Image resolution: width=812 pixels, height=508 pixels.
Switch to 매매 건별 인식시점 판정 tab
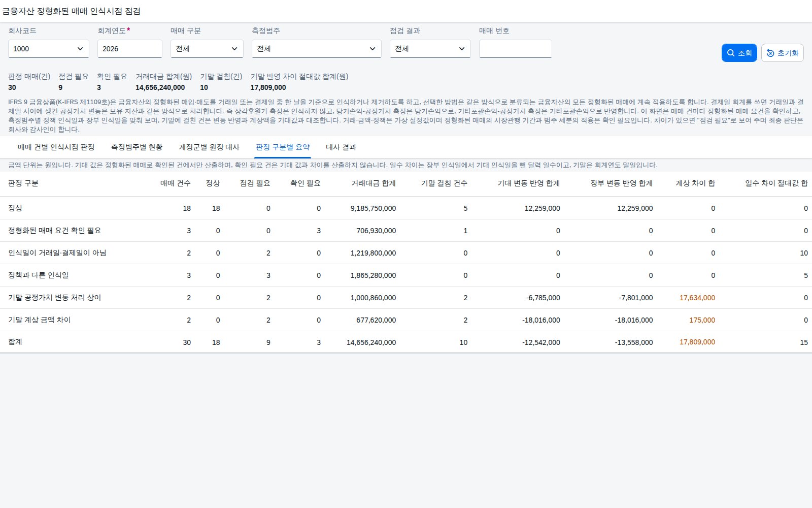56,147
